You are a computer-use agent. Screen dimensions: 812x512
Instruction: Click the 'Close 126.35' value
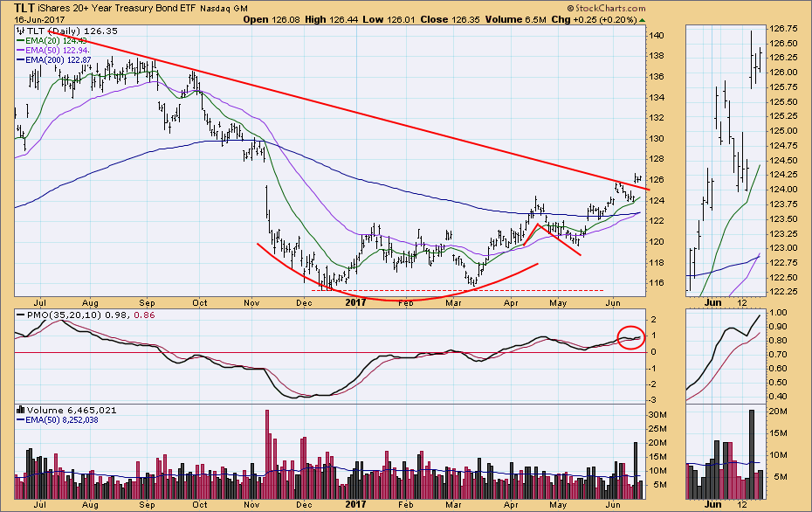pos(448,20)
